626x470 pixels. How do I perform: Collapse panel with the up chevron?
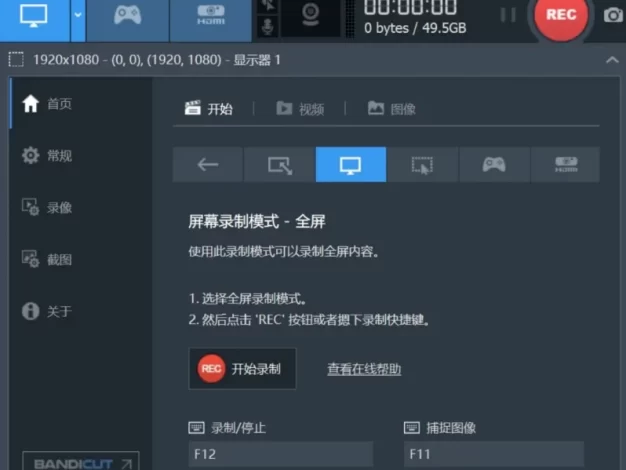pyautogui.click(x=612, y=60)
